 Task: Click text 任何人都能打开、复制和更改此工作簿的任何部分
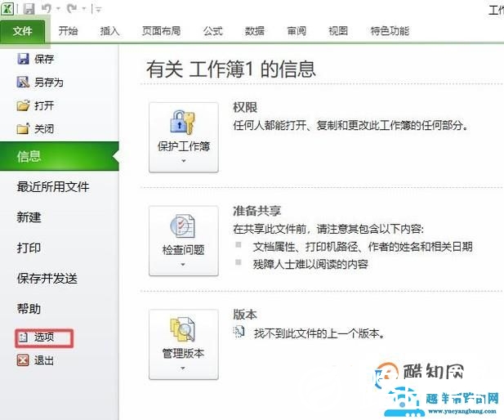click(350, 125)
